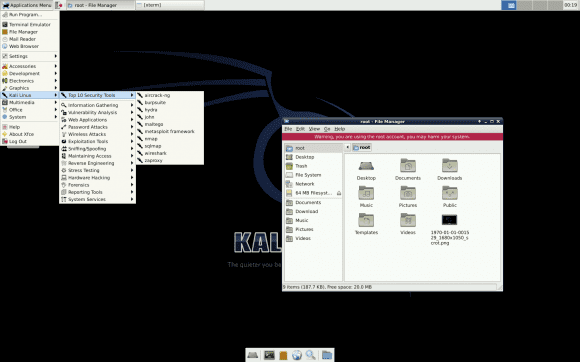Open the Go menu in File Manager
580x362 pixels.
(x=327, y=129)
